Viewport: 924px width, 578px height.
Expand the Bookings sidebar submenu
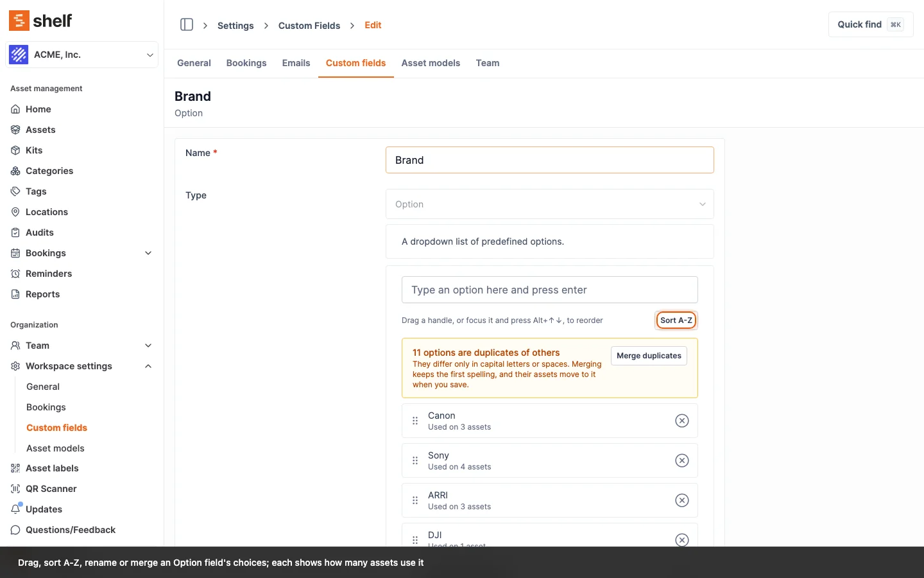click(148, 253)
